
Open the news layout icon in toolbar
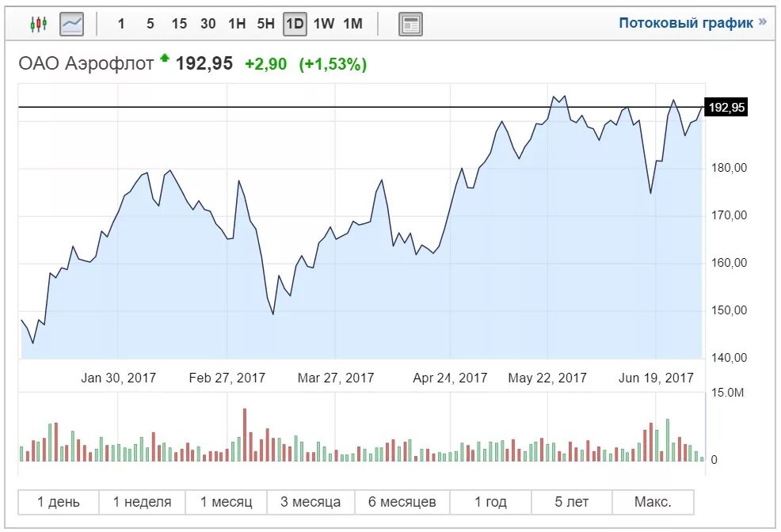tap(410, 24)
